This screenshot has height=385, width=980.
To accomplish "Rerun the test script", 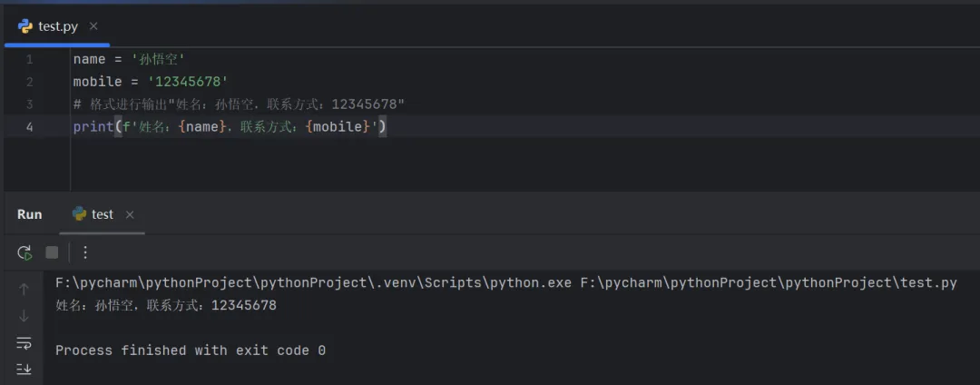I will 24,252.
